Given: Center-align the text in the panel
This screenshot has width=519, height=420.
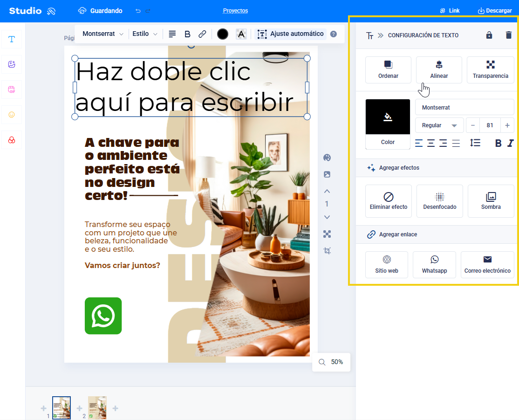Looking at the screenshot, I should (431, 143).
